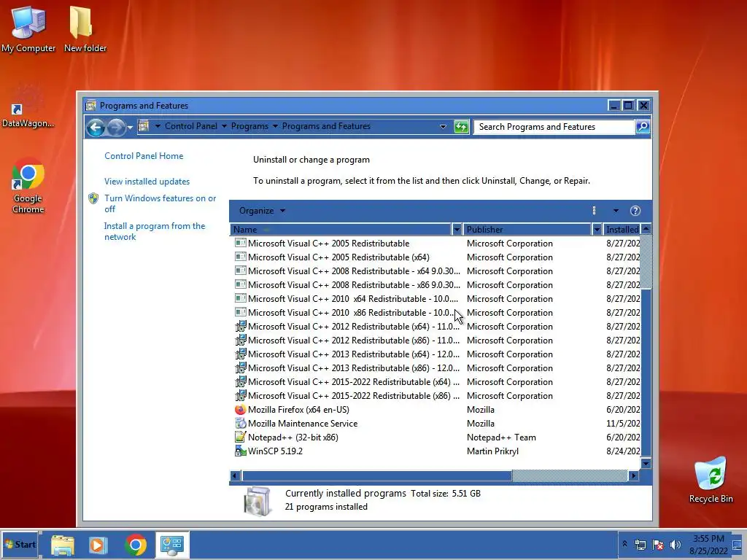Open recent pages dropdown beside arrows

point(130,128)
